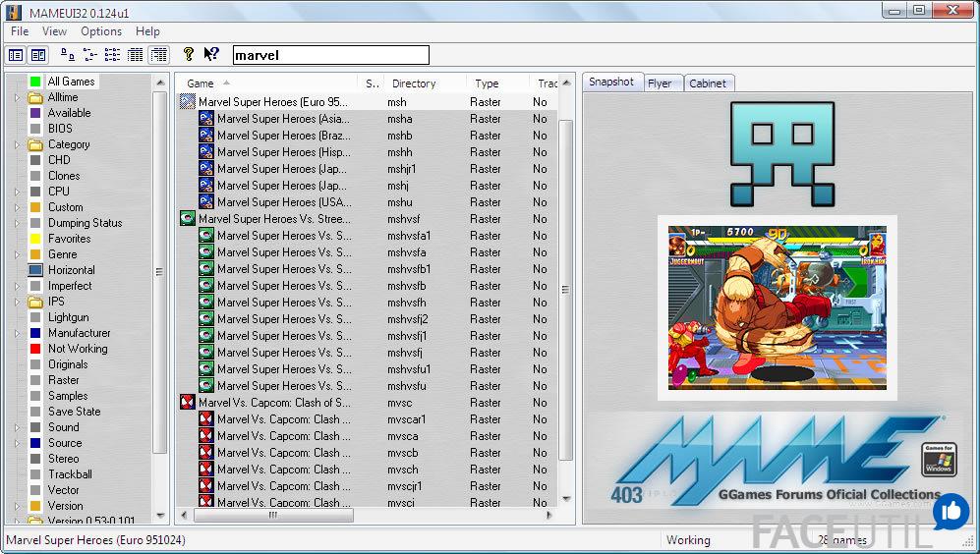Select the Save State filter
Image resolution: width=980 pixels, height=554 pixels.
pos(75,412)
